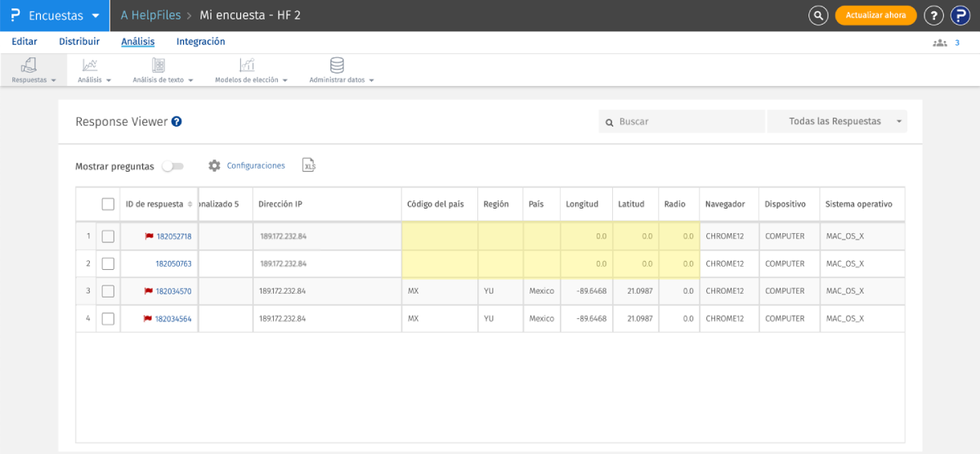The image size is (980, 454).
Task: Switch to the Distribuir tab
Action: pyautogui.click(x=79, y=42)
